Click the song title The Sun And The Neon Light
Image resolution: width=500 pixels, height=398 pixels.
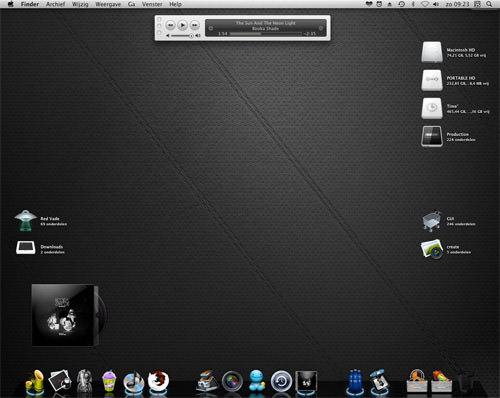click(266, 23)
